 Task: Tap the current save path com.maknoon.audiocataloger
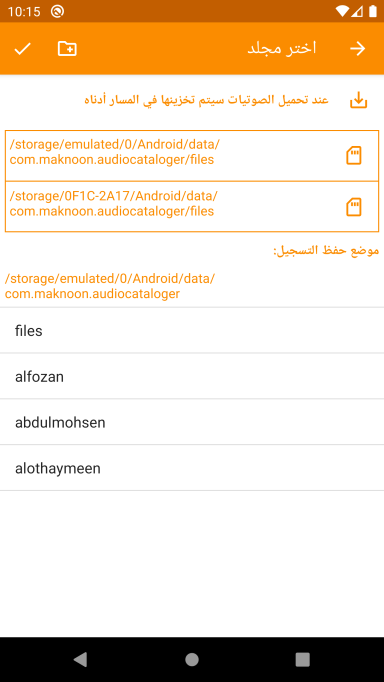(110, 286)
